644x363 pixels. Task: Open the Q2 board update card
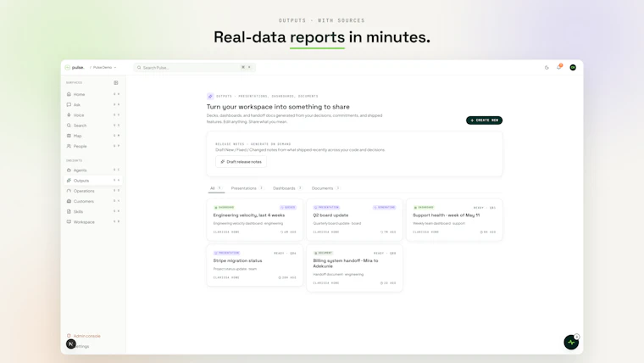354,220
